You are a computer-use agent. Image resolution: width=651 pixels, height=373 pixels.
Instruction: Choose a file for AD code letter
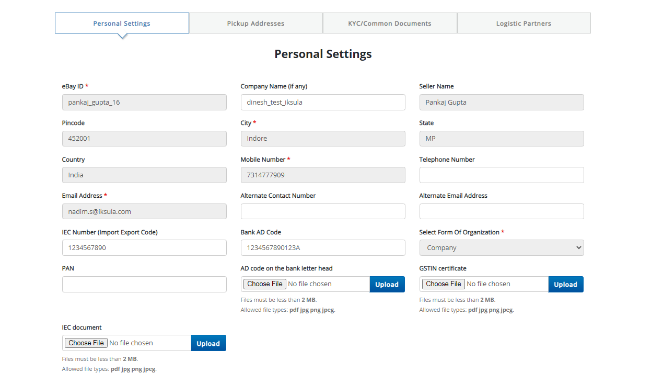265,284
